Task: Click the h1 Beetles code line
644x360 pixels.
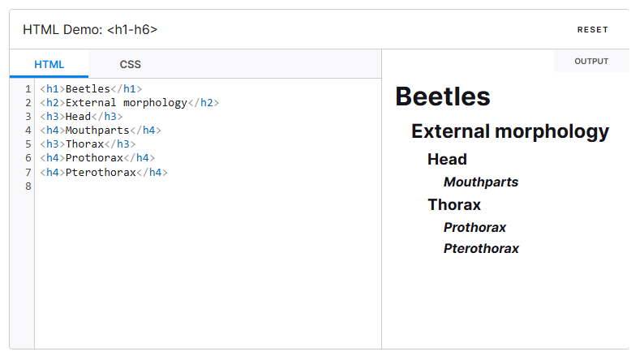Action: click(91, 89)
